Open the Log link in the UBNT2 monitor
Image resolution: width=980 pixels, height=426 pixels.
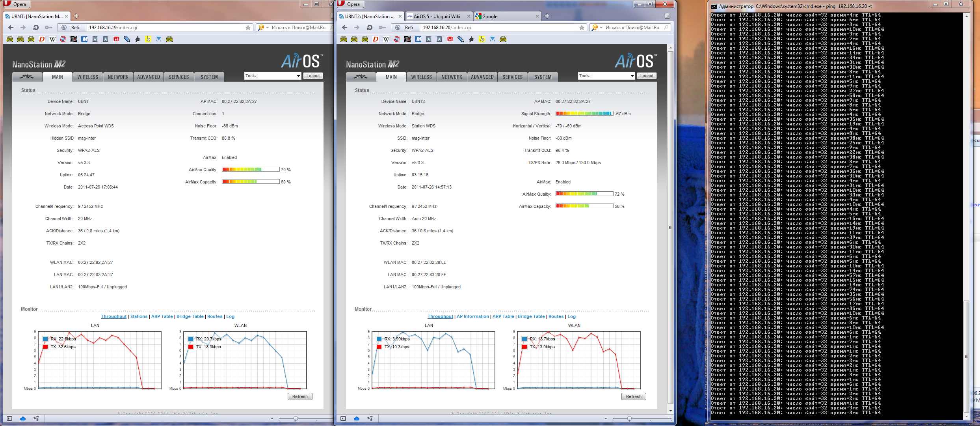(x=571, y=316)
